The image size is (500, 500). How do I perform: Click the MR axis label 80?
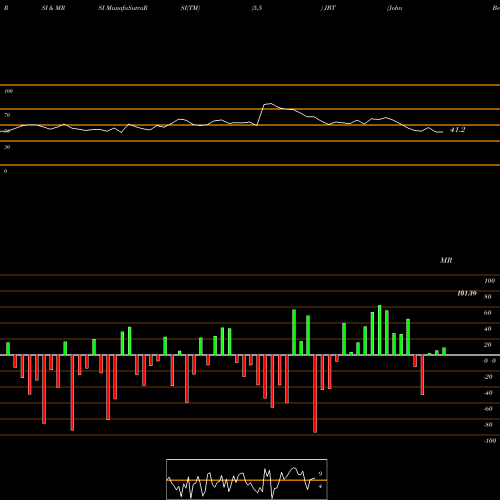(x=488, y=297)
